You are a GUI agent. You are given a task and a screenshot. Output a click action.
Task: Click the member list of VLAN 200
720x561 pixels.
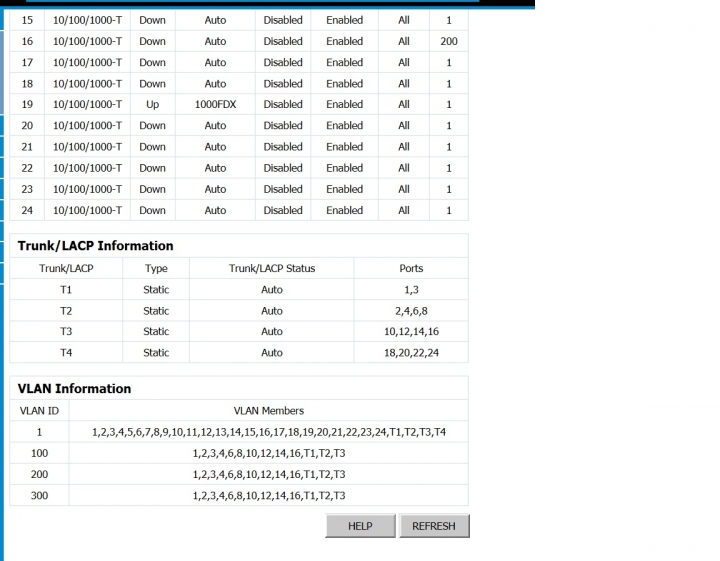pyautogui.click(x=269, y=474)
